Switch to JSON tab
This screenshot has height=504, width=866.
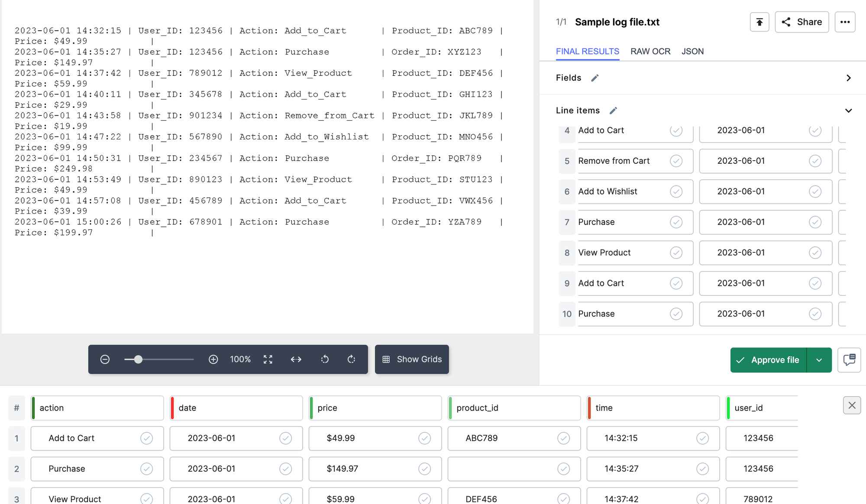(692, 51)
